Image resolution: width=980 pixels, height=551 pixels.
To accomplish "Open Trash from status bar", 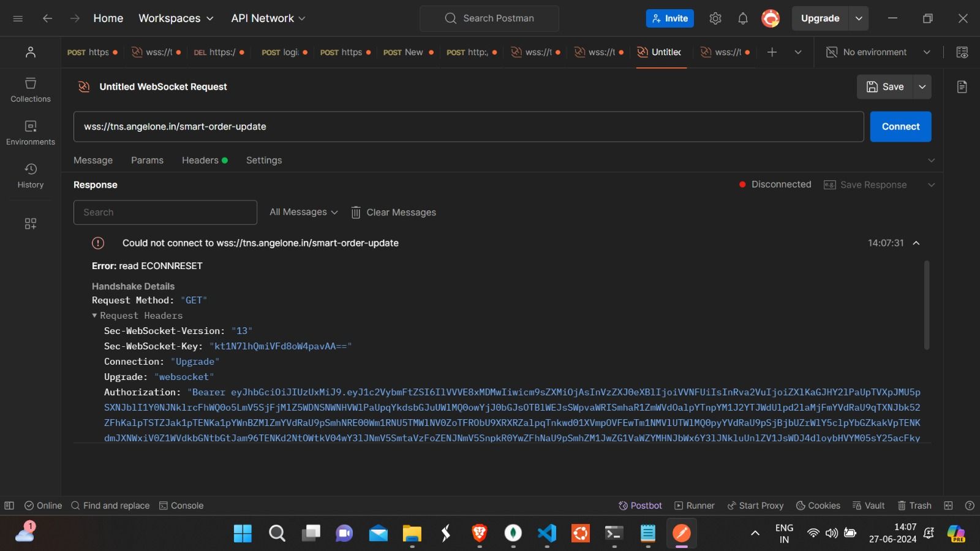I will [914, 506].
